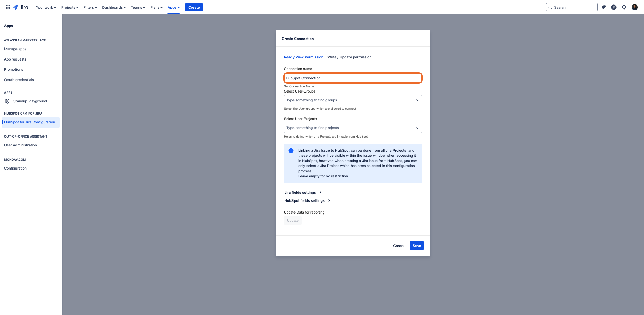Click the Create Connection dialog title

point(298,39)
